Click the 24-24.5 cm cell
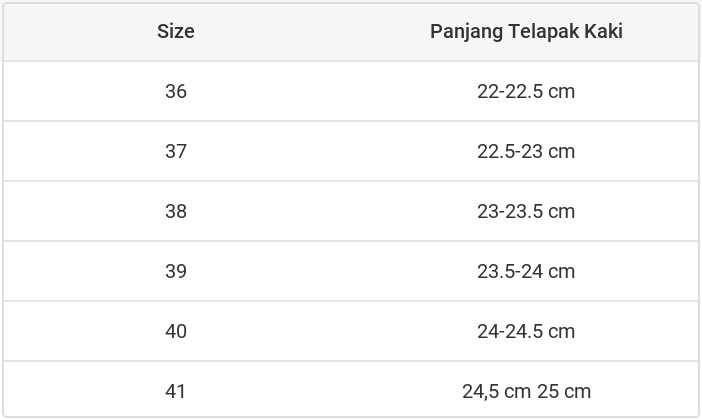This screenshot has width=702, height=420. [526, 331]
